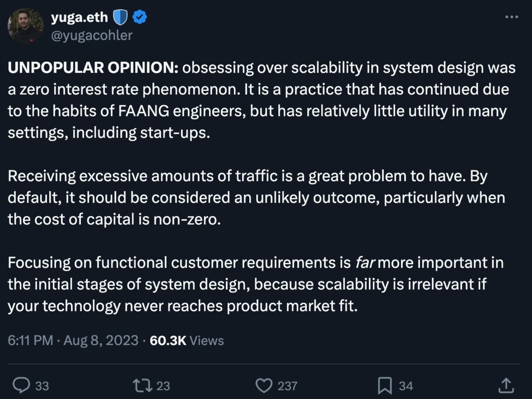Click the @yugacohler handle
Image resolution: width=532 pixels, height=399 pixels.
[x=92, y=35]
